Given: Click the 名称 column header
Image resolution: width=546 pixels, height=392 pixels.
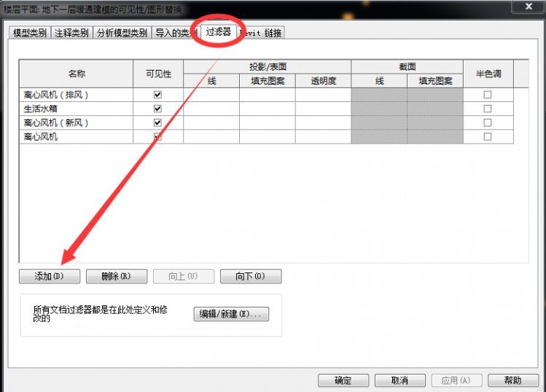Looking at the screenshot, I should tap(76, 74).
